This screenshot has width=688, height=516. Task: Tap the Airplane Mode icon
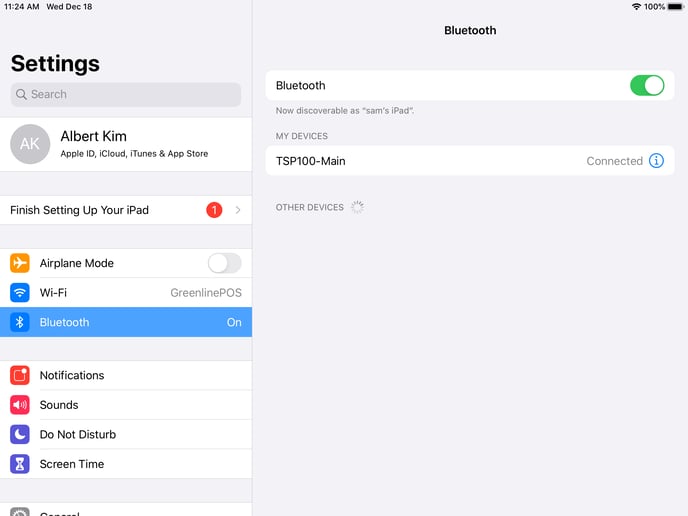20,263
